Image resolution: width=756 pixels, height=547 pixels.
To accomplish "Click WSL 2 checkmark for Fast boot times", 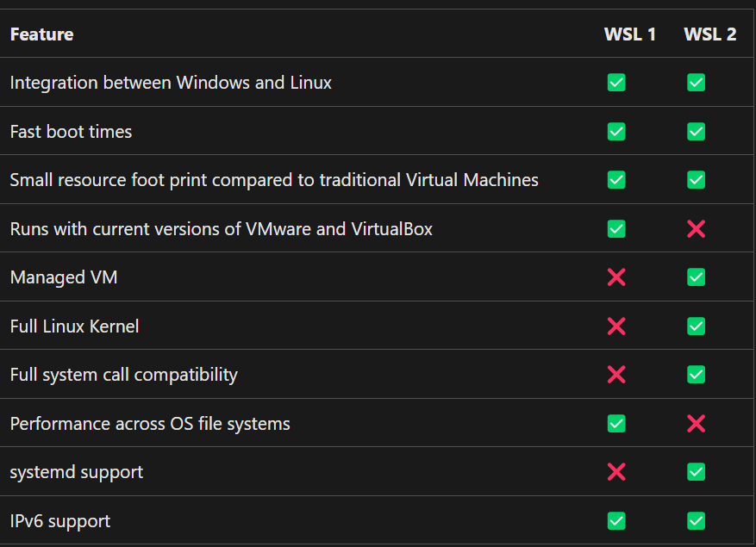I will pyautogui.click(x=696, y=132).
